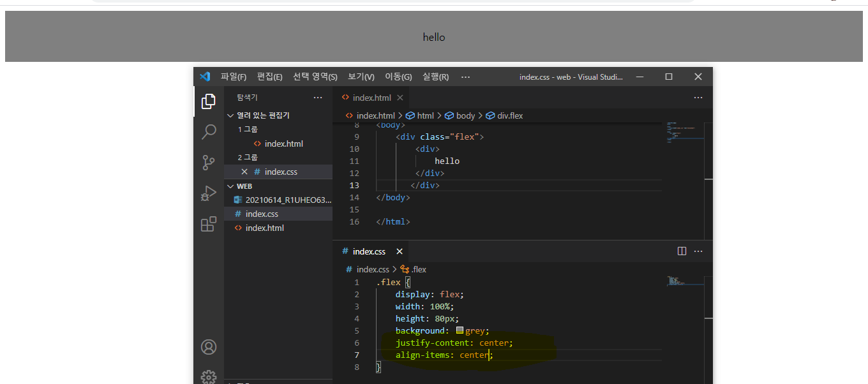Click the VS Code logo icon
This screenshot has height=384, width=868.
coord(205,77)
